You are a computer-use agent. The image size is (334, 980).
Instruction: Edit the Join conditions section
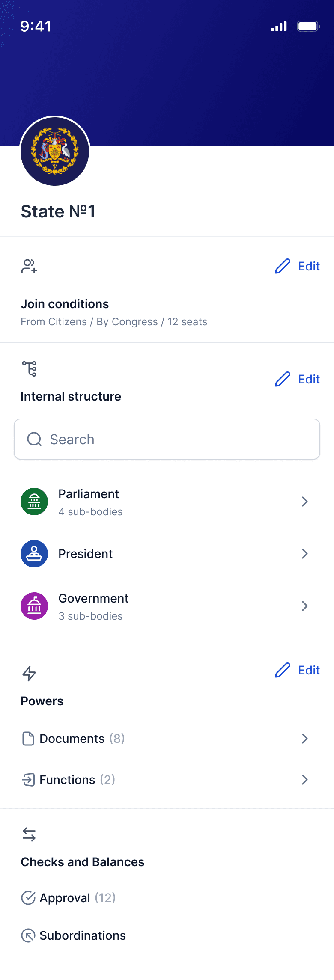(x=297, y=266)
